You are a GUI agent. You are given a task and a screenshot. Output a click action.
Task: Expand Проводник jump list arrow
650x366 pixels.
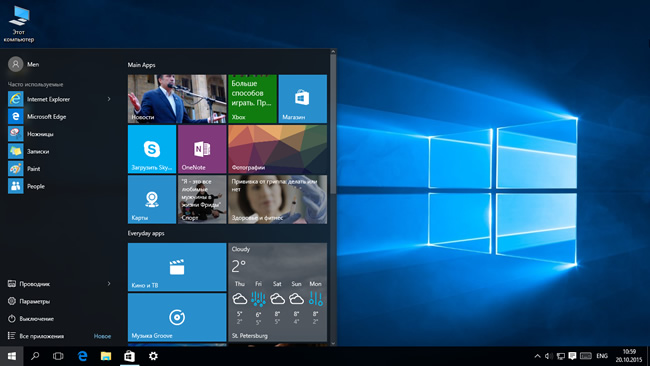tap(109, 284)
